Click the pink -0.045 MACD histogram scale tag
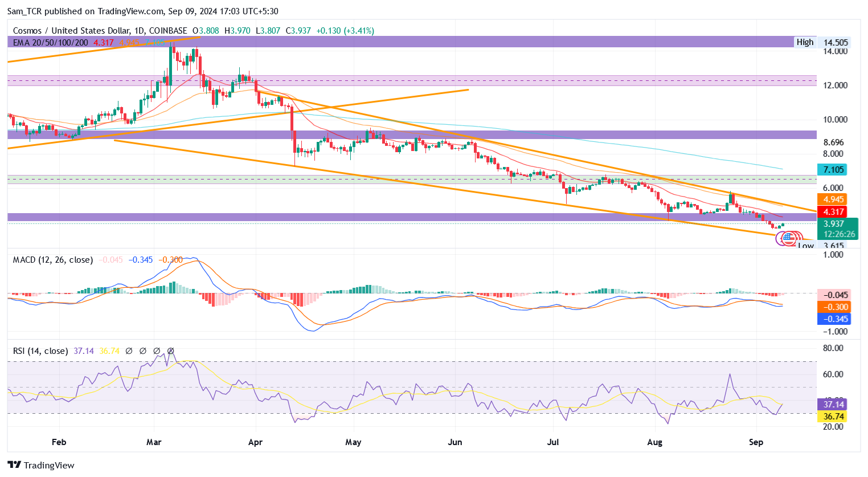868x477 pixels. [834, 295]
